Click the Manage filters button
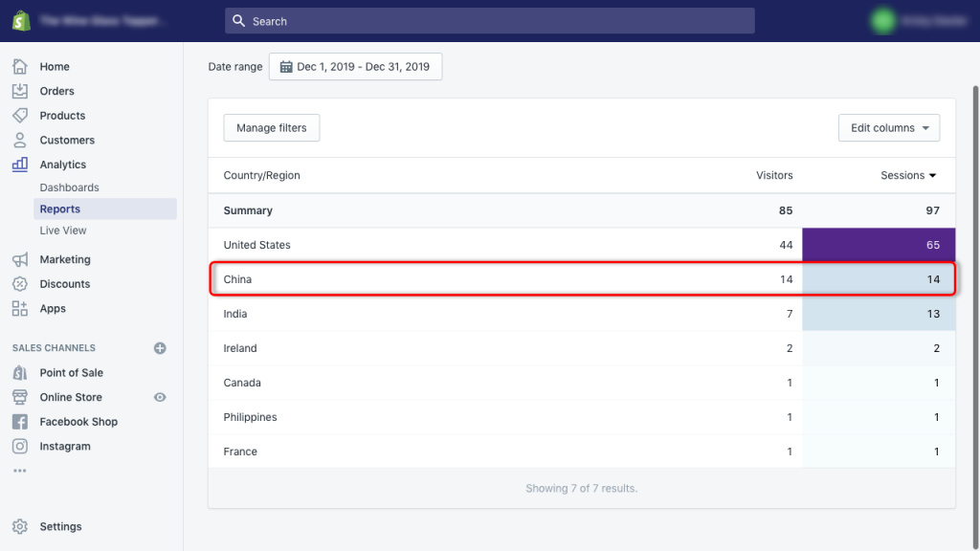 [x=271, y=127]
